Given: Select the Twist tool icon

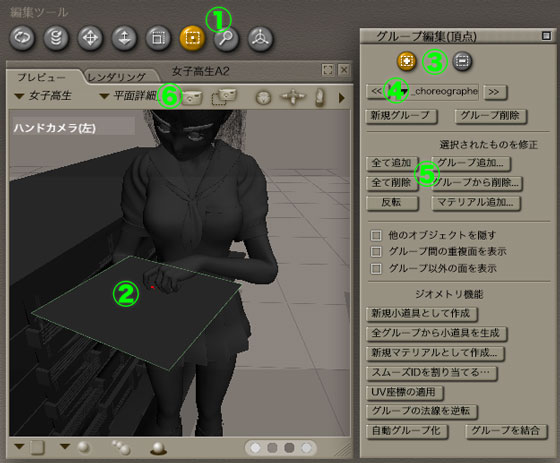Looking at the screenshot, I should [x=56, y=38].
